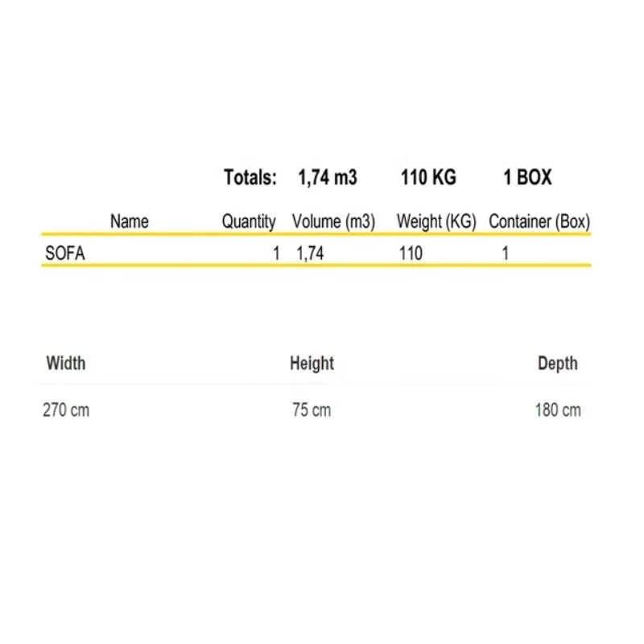This screenshot has height=644, width=644.
Task: Click the Quantity column header
Action: (x=249, y=221)
